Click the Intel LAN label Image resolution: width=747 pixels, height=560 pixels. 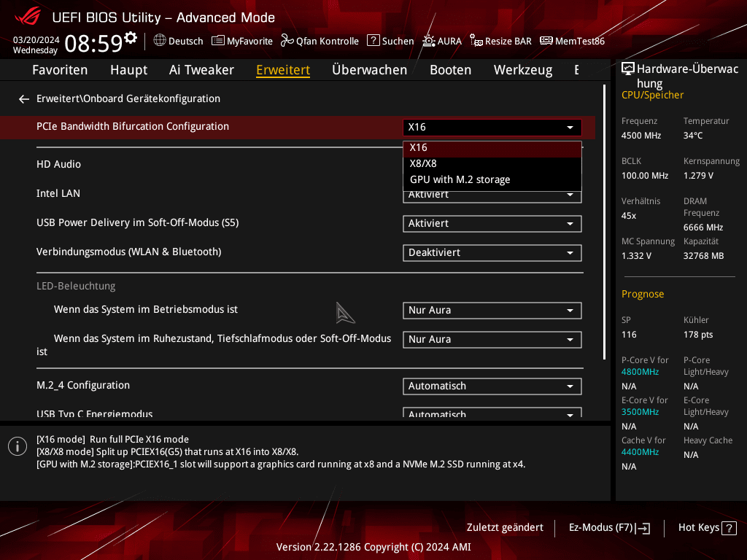(58, 193)
